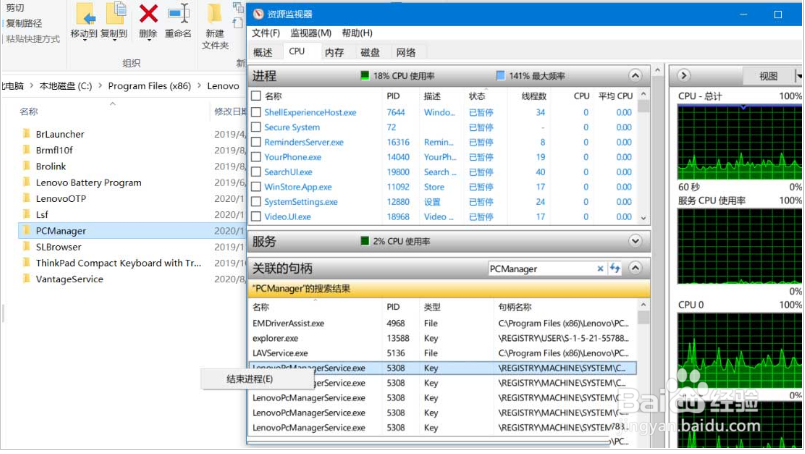Click the SLBrowser folder icon
Viewport: 805px width, 454px height.
[x=27, y=247]
